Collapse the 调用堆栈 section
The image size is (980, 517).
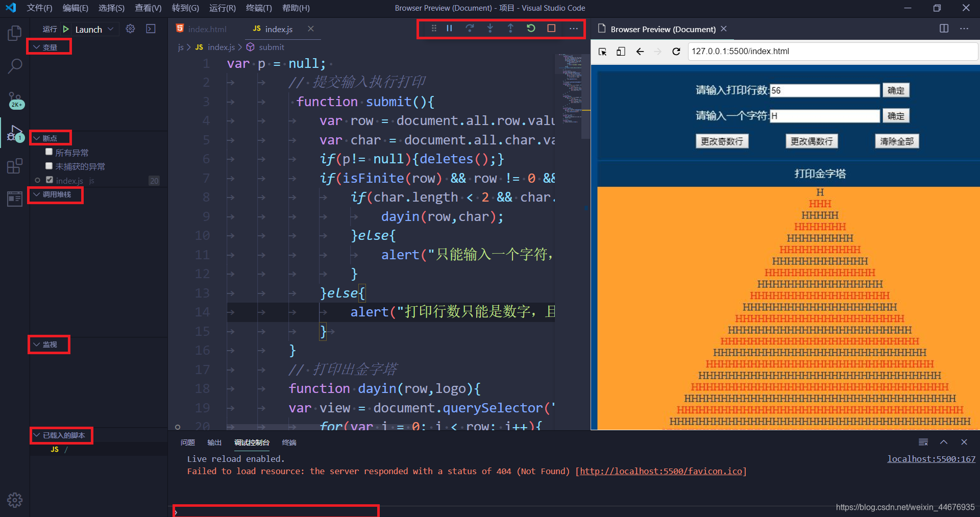coord(56,194)
